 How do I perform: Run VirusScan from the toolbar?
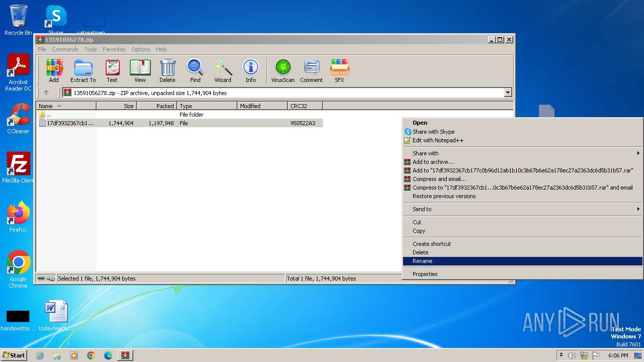[x=283, y=70]
